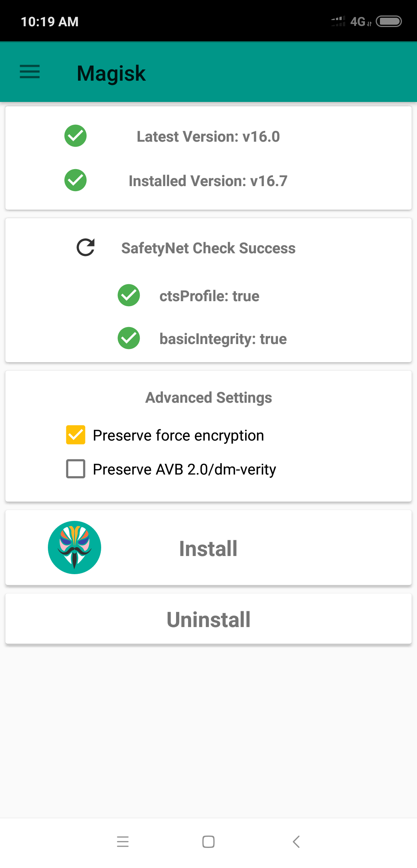Tap the SafetyNet Check Success text
Image resolution: width=417 pixels, height=868 pixels.
point(208,248)
